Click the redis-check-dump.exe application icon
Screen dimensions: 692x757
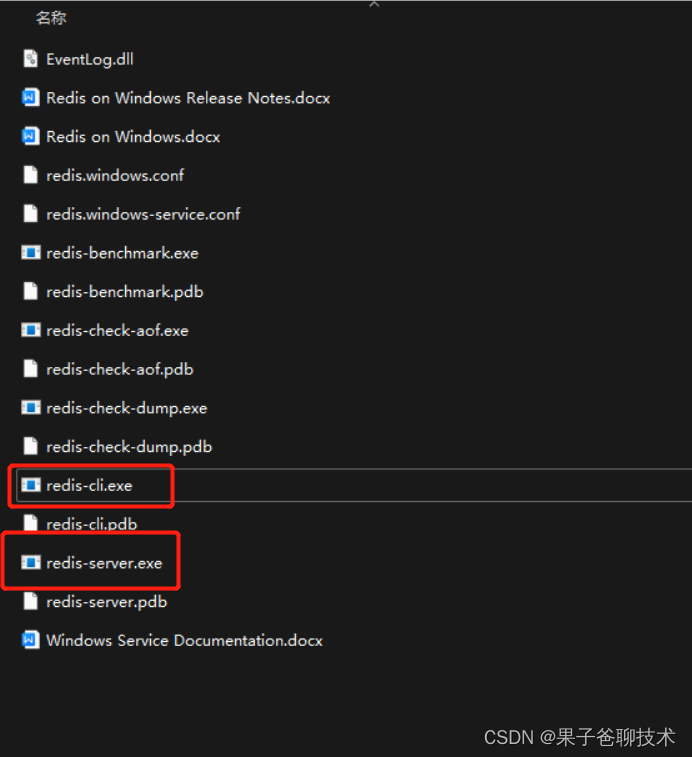click(31, 407)
